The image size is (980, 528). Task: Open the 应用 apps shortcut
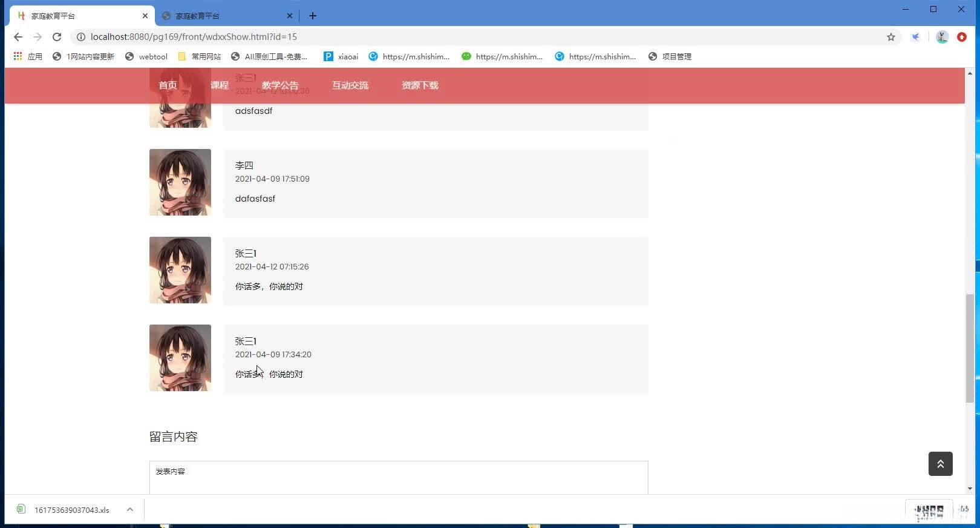28,56
